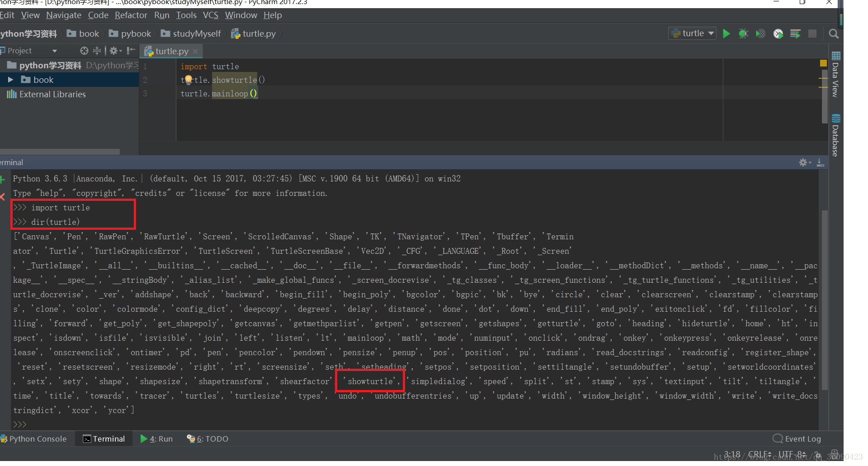Click the editor vertical scrollbar
This screenshot has width=868, height=466.
pyautogui.click(x=824, y=96)
